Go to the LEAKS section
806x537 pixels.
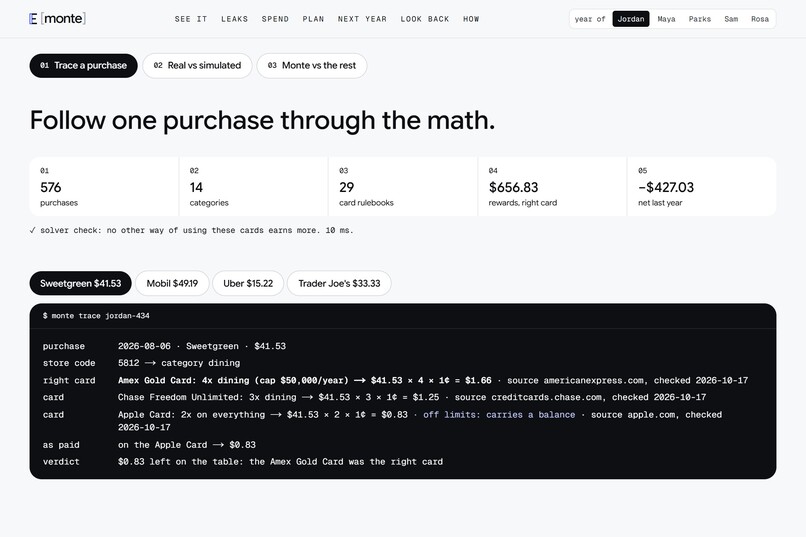(x=234, y=19)
